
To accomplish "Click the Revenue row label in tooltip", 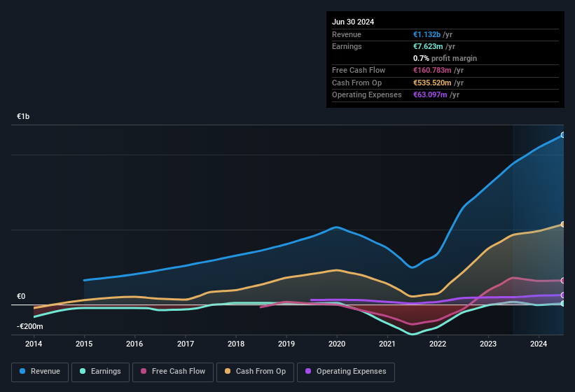I will 347,34.
